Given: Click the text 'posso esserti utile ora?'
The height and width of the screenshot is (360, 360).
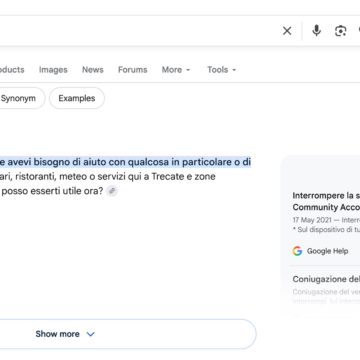Looking at the screenshot, I should click(53, 191).
